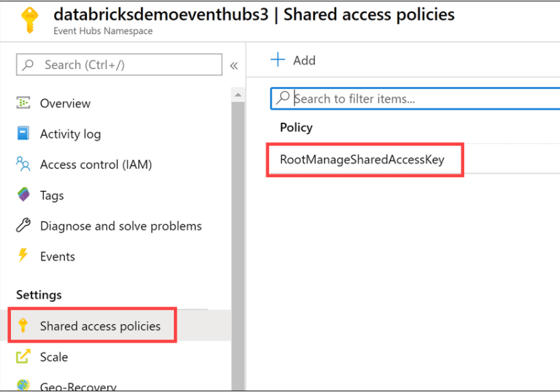The width and height of the screenshot is (560, 392).
Task: Click the Geo-Recovery globe icon
Action: pos(23,386)
